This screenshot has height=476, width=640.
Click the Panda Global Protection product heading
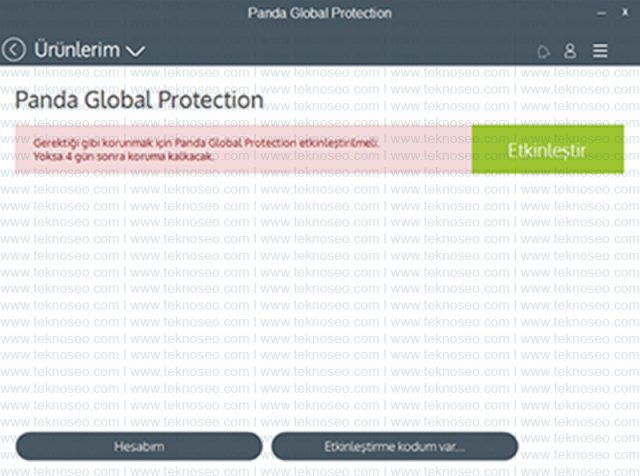pos(139,100)
